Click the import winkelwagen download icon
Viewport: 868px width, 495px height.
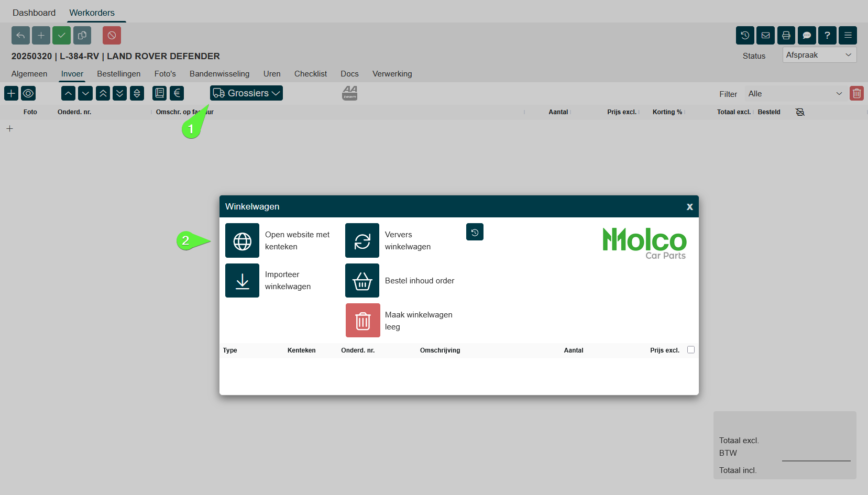[x=242, y=281]
